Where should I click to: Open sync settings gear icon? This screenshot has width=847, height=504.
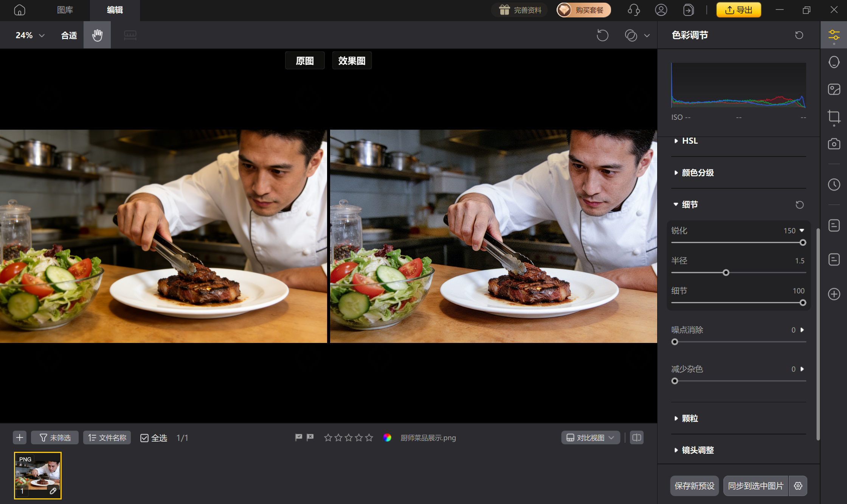point(798,486)
